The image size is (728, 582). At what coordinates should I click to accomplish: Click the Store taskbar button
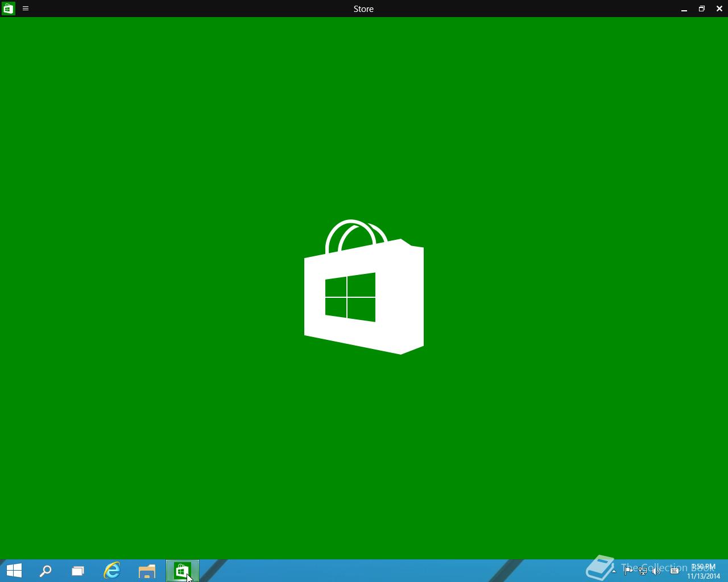tap(182, 571)
